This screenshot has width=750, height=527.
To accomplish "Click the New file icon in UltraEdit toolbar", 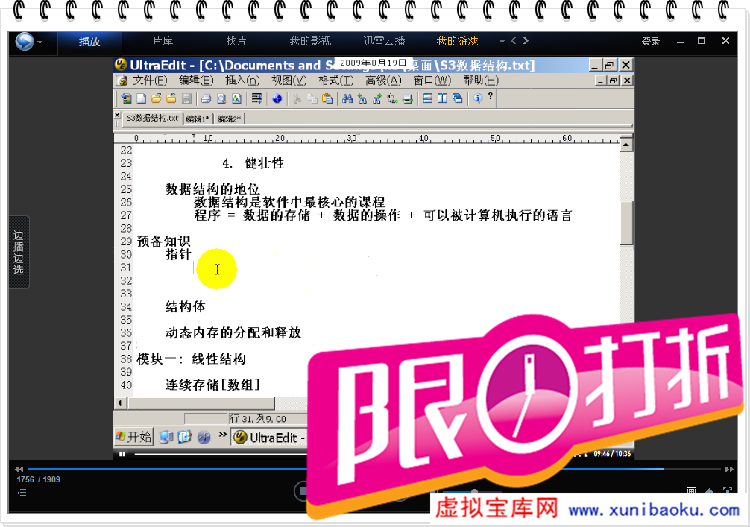I will coord(142,99).
